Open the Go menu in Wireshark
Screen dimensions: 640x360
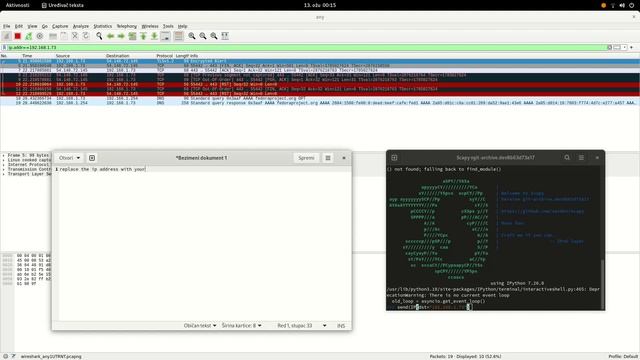pos(44,26)
